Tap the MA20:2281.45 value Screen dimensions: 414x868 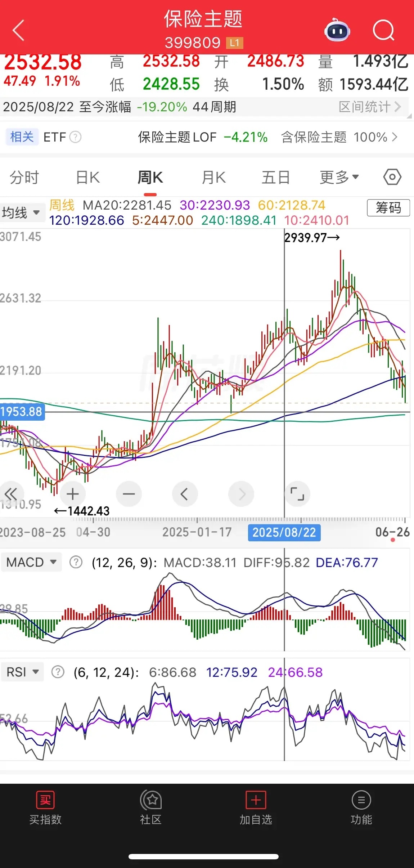127,205
